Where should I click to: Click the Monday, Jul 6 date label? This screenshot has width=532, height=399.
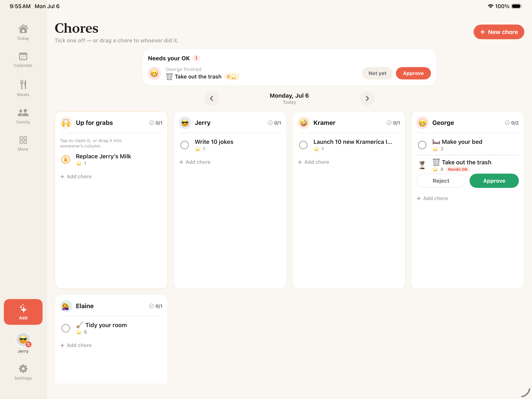(289, 95)
